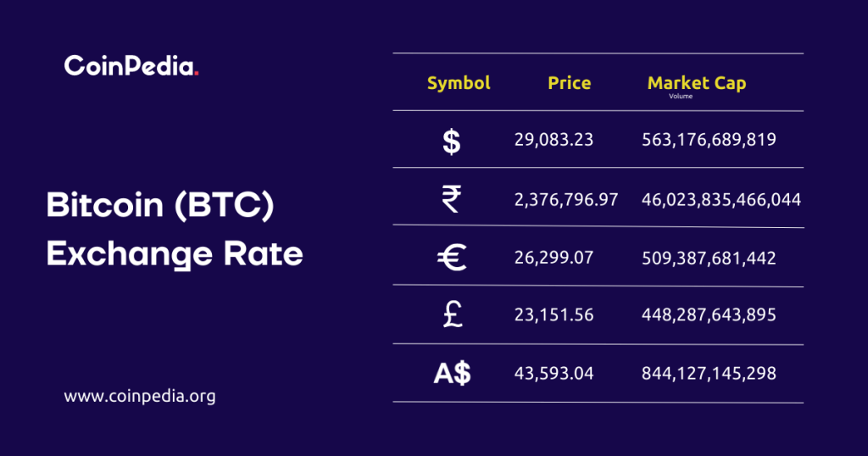Click the British pound symbol icon
This screenshot has height=456, width=868.
[452, 315]
